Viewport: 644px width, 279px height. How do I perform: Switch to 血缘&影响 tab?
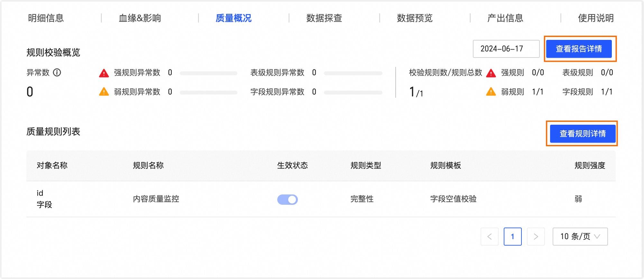click(x=140, y=18)
